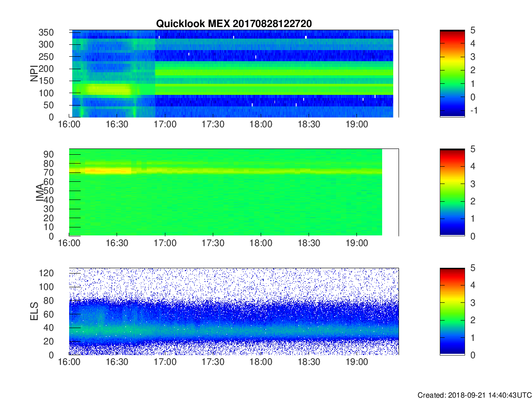Image resolution: width=532 pixels, height=399 pixels.
Task: Click inside the ELS scatter heatmap panel
Action: point(234,311)
